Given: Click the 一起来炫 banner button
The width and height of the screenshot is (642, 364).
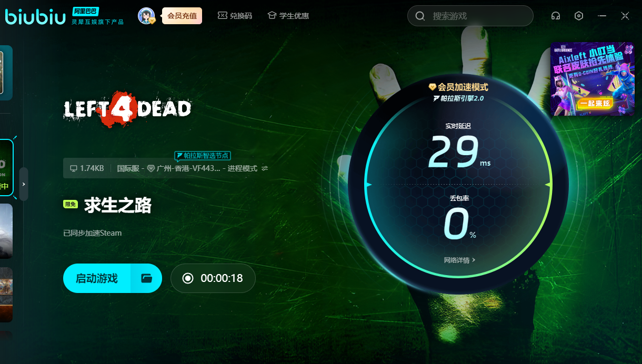Looking at the screenshot, I should point(595,103).
